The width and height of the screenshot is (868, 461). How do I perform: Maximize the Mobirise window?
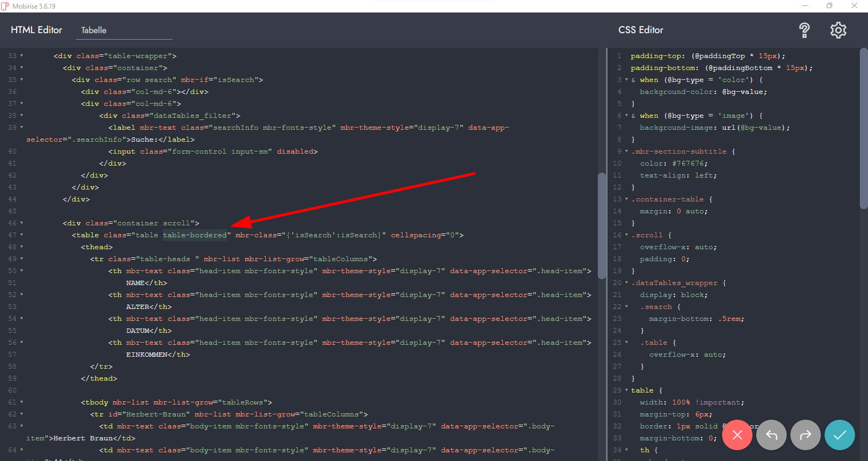829,6
